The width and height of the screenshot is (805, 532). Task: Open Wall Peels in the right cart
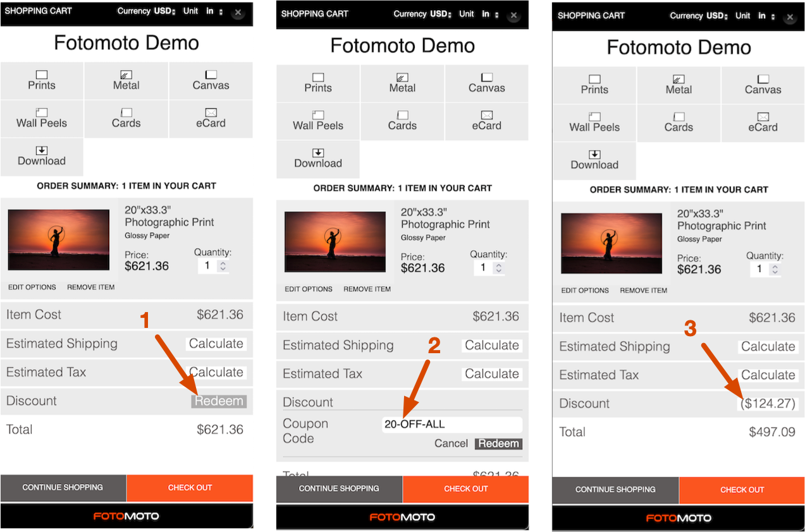click(x=594, y=123)
